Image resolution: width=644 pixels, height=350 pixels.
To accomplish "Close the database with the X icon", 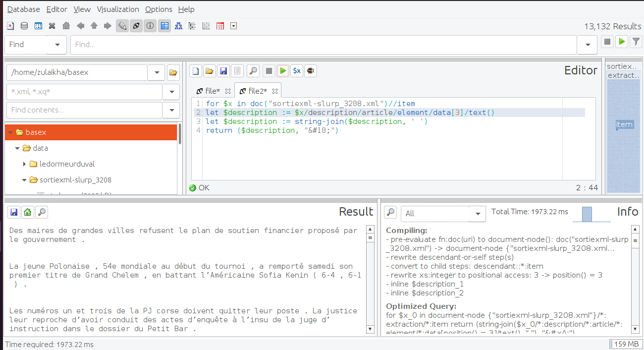I will 52,26.
